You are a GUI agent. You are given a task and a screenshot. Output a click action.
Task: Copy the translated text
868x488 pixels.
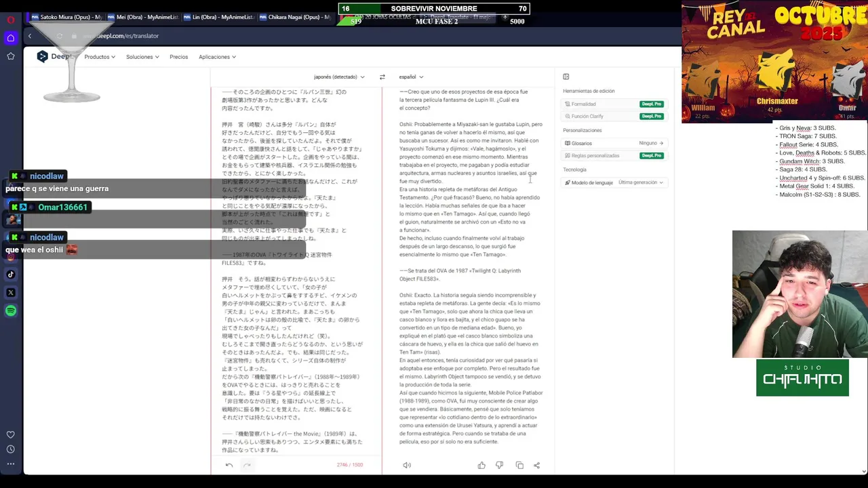coord(519,465)
